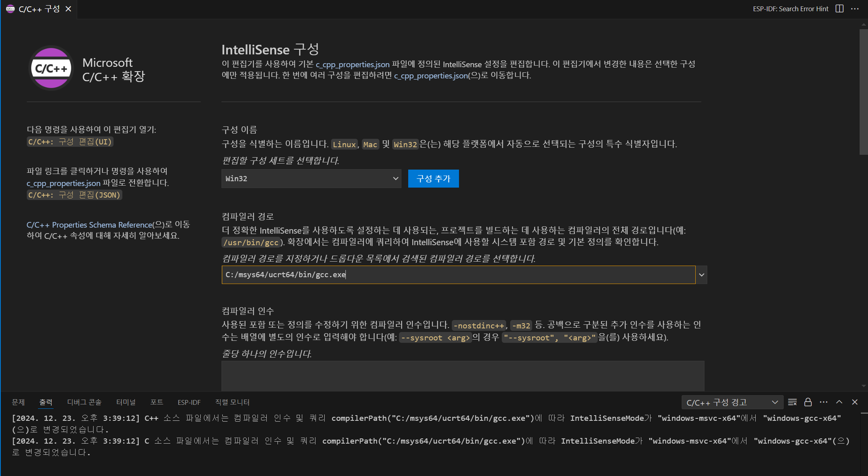The height and width of the screenshot is (476, 868).
Task: Click the 구성 추가 button
Action: pos(433,179)
